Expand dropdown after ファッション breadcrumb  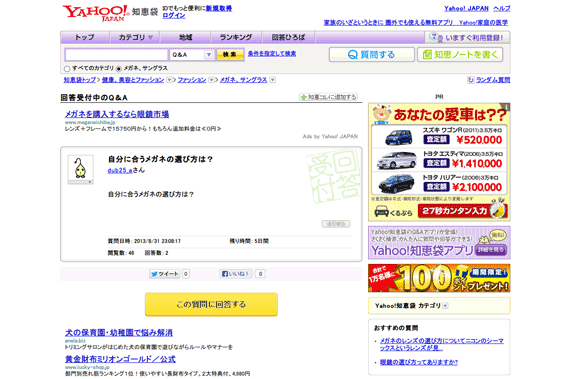click(x=211, y=80)
